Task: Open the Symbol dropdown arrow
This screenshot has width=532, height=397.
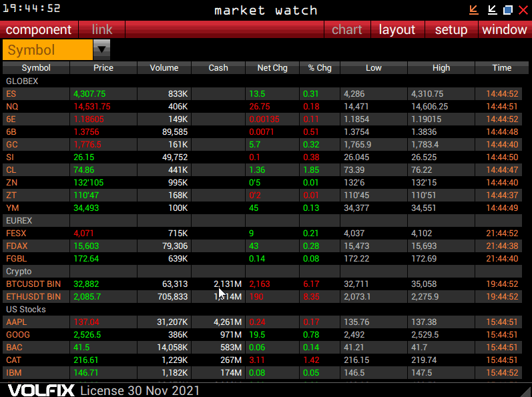Action: 101,49
